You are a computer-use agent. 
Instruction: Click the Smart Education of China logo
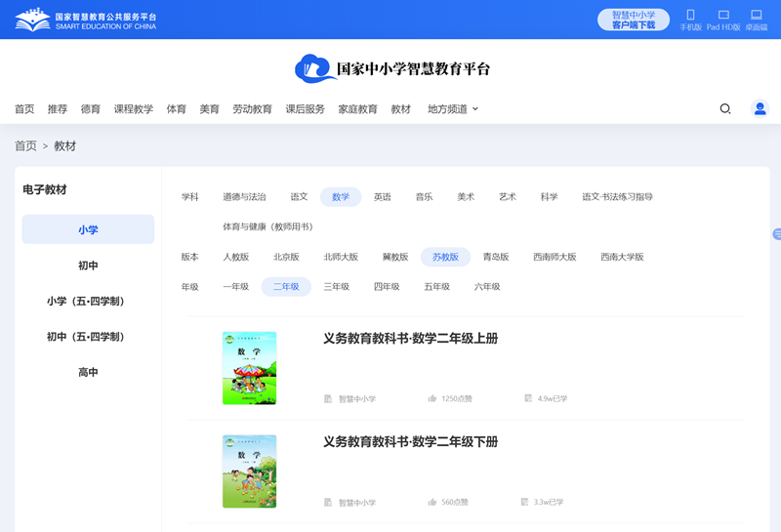tap(86, 20)
